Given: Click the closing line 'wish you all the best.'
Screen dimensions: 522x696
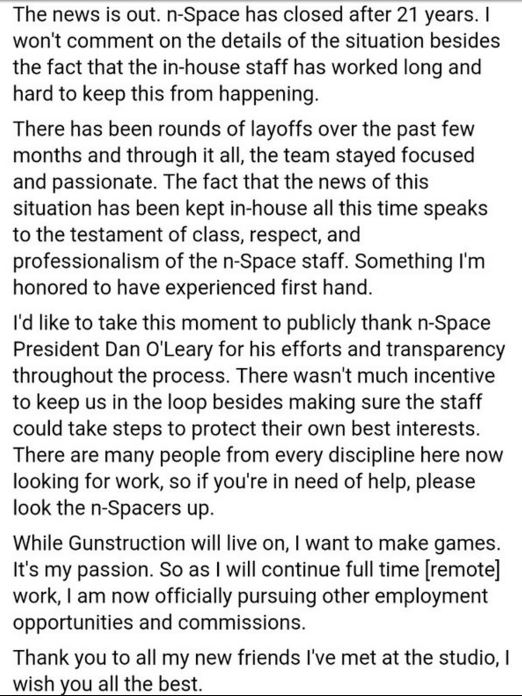Looking at the screenshot, I should tap(107, 684).
